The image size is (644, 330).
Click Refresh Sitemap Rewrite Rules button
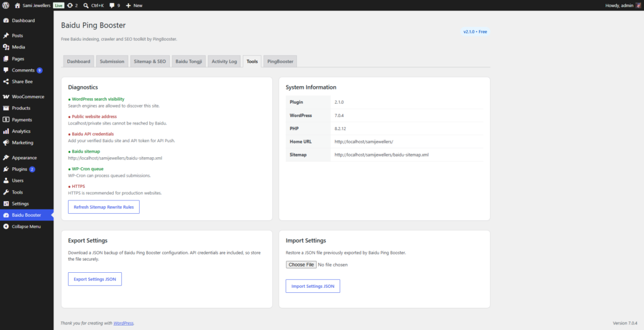(104, 207)
